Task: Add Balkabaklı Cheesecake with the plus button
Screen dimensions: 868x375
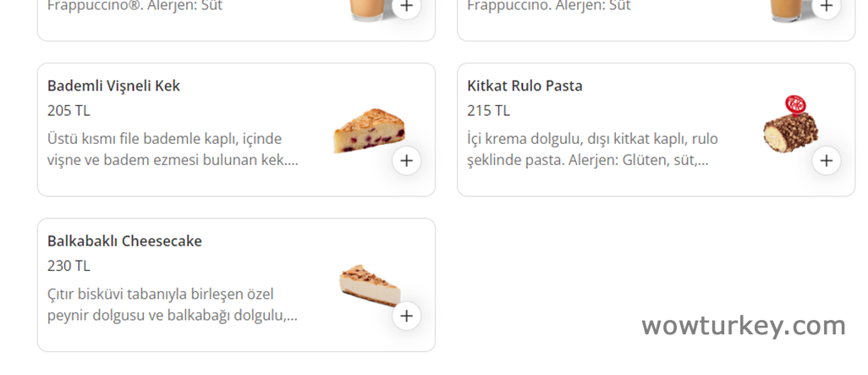Action: click(x=406, y=316)
